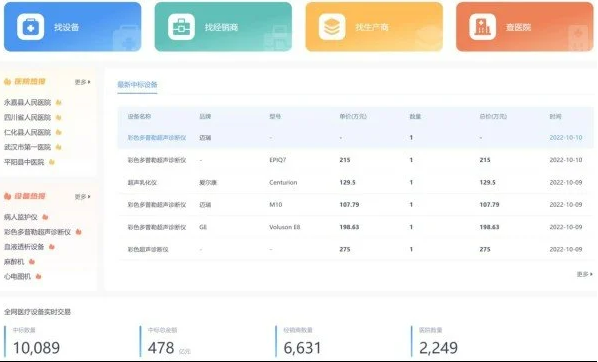Click the hot flame icon next to 永嘉县人民医院

pyautogui.click(x=58, y=103)
